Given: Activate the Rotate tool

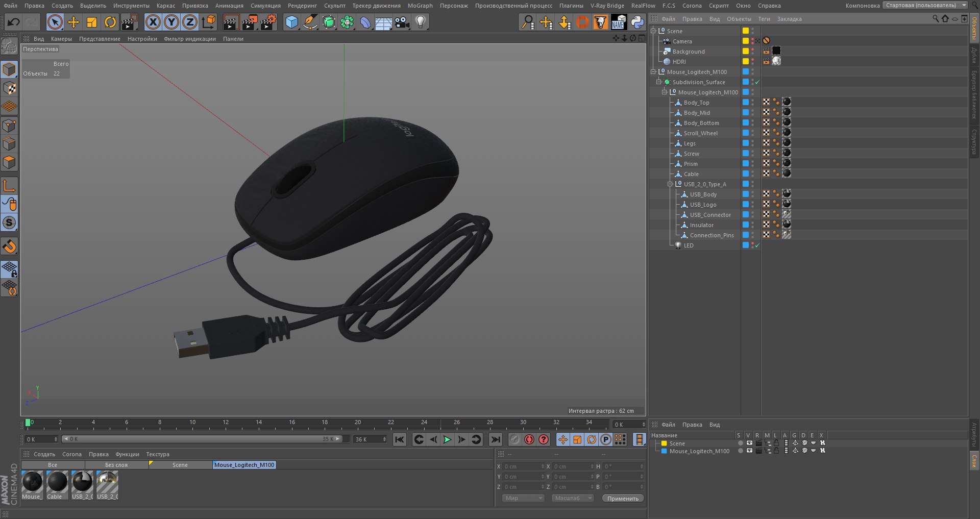Looking at the screenshot, I should coord(110,22).
